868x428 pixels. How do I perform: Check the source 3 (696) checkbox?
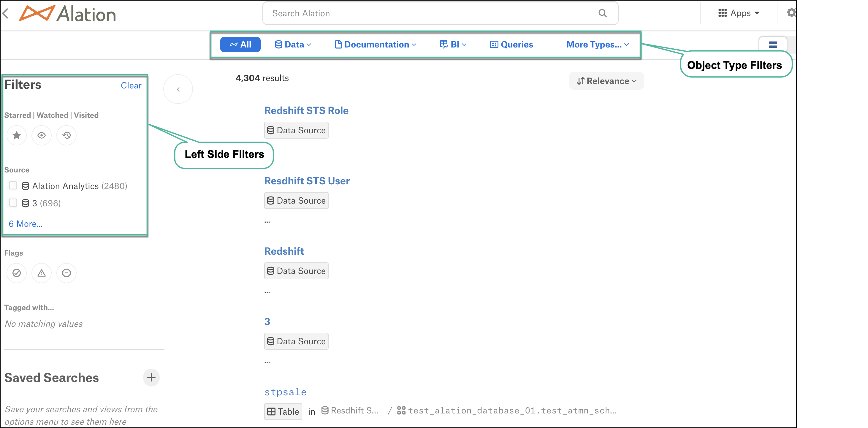point(13,203)
